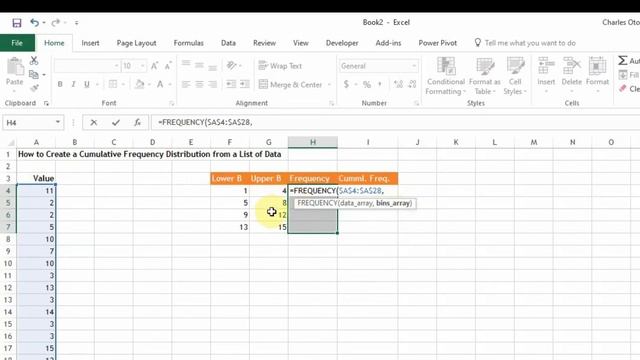
Task: Click the Format Painter brush icon
Action: (x=34, y=88)
